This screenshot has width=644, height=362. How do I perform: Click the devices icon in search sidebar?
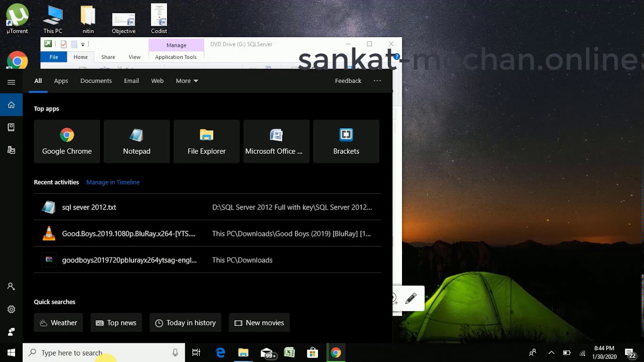point(11,150)
